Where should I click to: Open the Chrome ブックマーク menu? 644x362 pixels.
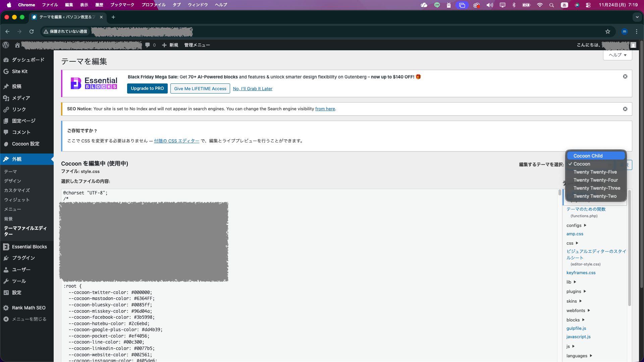tap(122, 5)
